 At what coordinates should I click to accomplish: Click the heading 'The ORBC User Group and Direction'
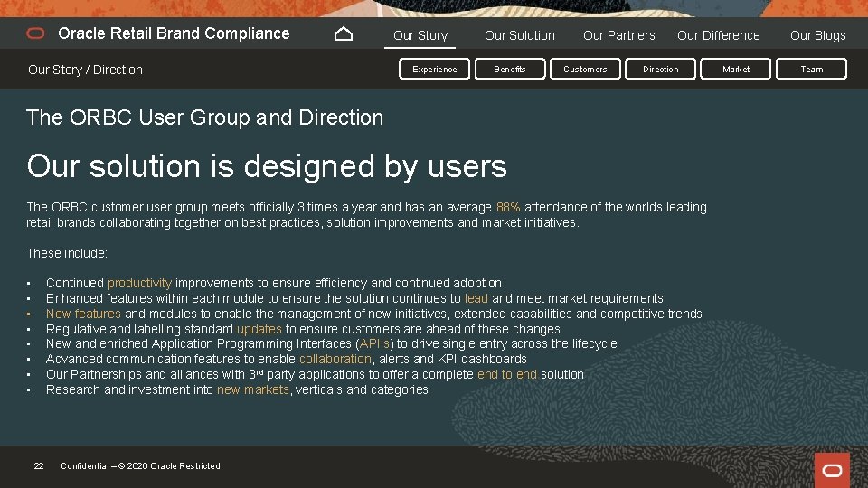(x=205, y=117)
